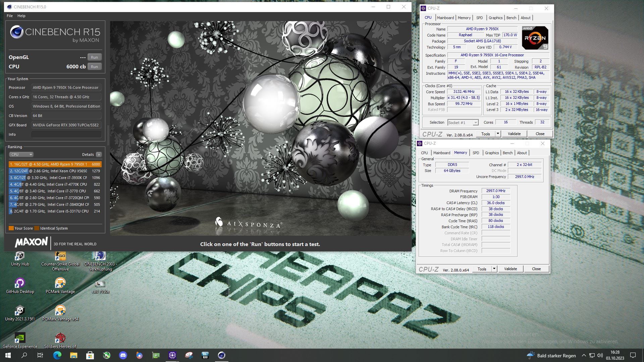
Task: Expand ranking Details arrow button
Action: [99, 155]
